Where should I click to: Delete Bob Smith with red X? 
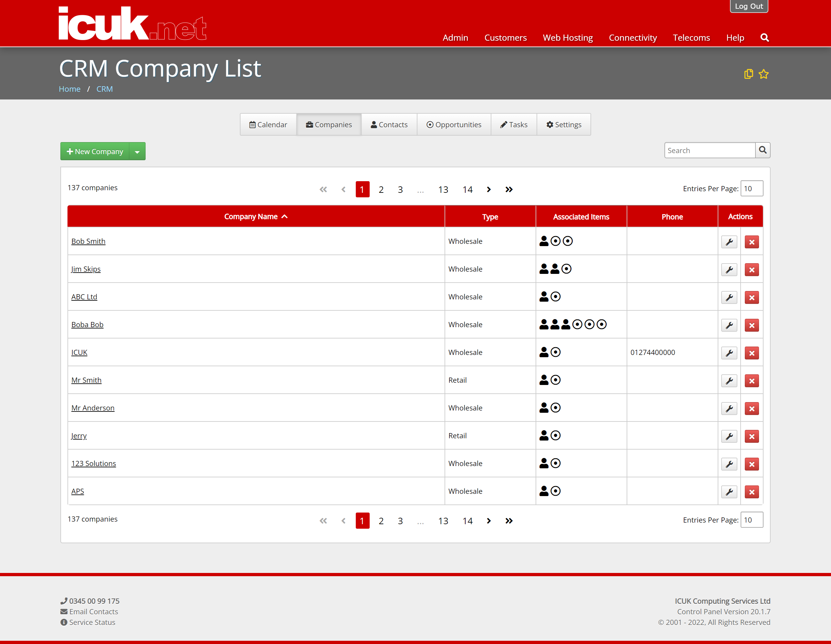[752, 242]
